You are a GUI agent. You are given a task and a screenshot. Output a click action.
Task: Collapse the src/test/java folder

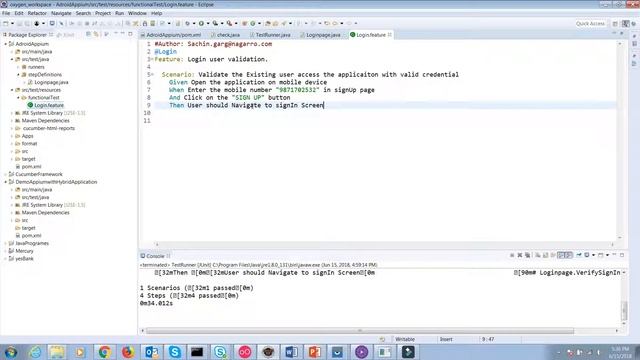(x=12, y=59)
